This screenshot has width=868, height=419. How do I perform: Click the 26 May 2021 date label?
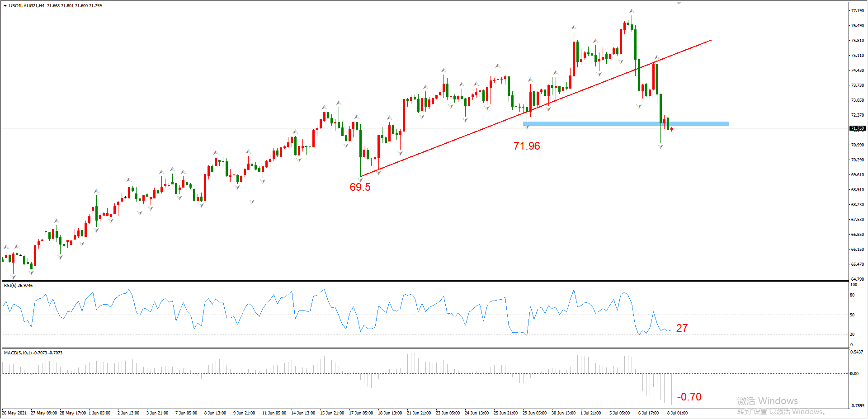(14, 413)
